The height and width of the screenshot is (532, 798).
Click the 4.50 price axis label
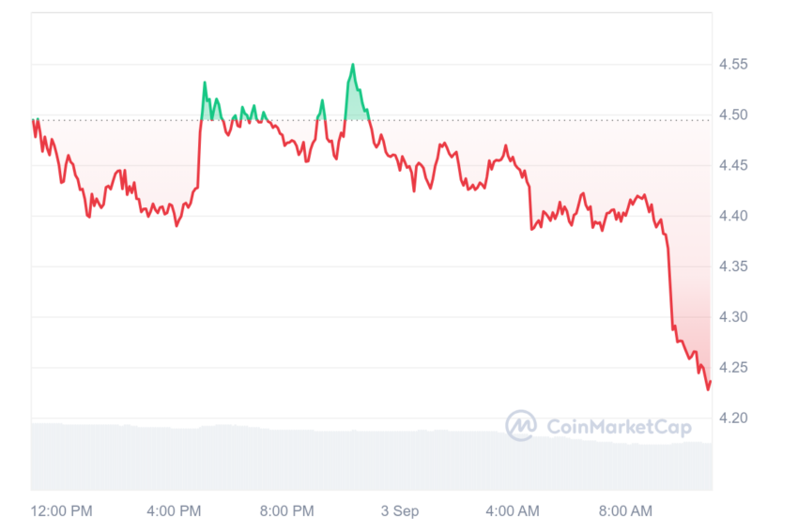733,115
